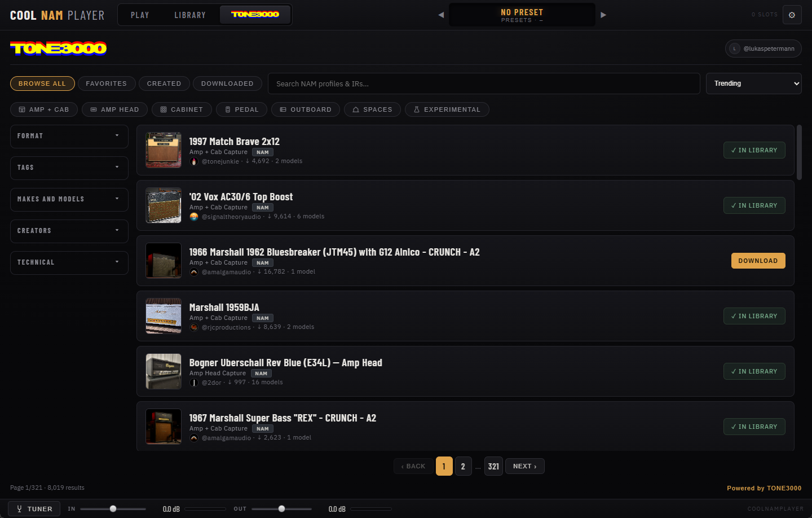
Task: Expand the Makes and Models filter
Action: point(69,199)
